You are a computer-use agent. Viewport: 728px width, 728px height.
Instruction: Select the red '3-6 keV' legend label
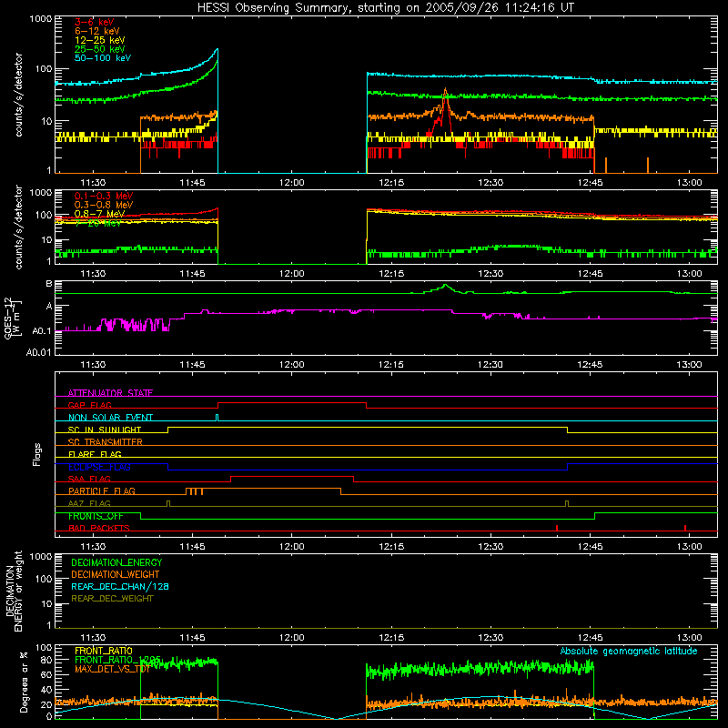(95, 22)
